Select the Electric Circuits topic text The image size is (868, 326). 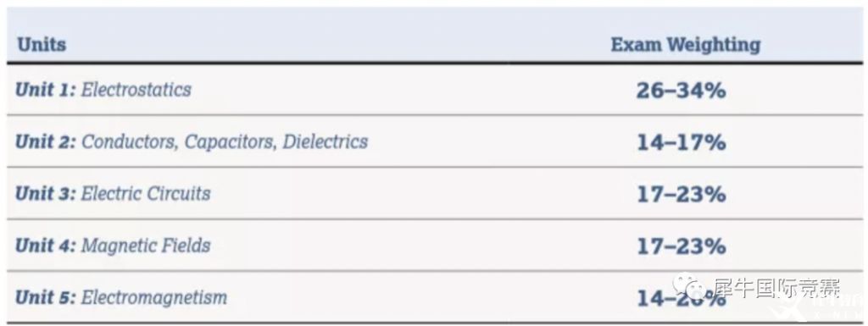(146, 193)
